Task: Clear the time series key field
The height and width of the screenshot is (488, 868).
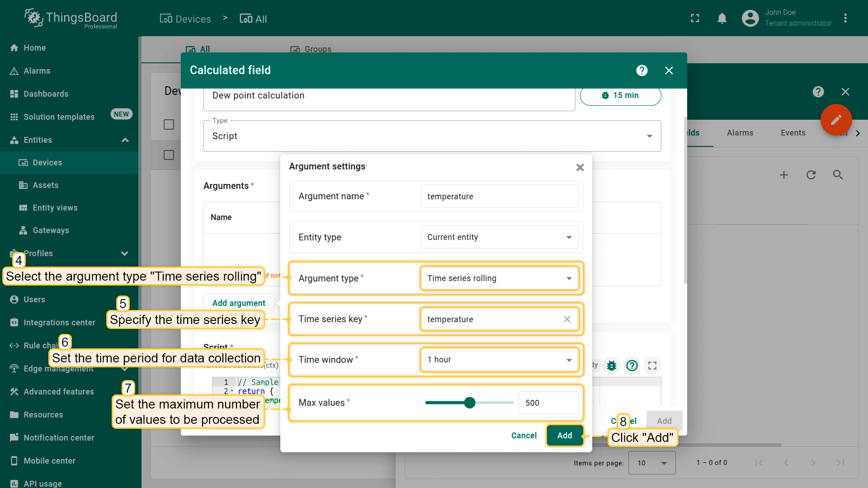Action: [x=567, y=319]
